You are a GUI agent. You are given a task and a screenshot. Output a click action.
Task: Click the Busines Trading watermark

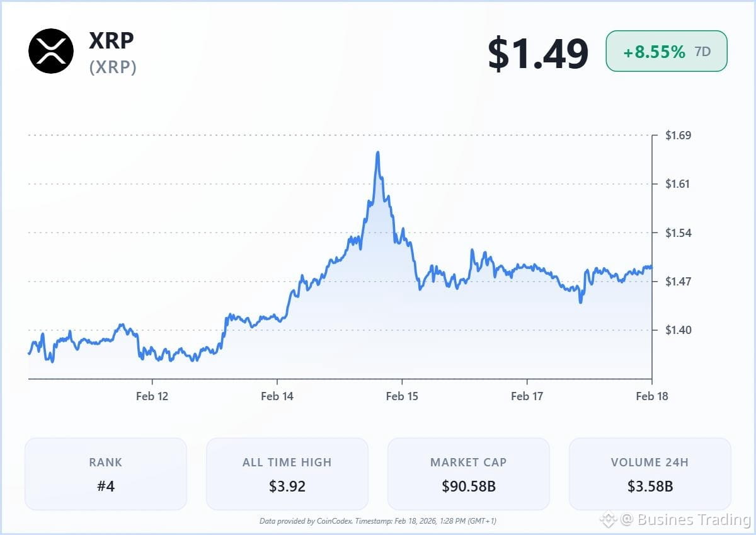click(686, 520)
